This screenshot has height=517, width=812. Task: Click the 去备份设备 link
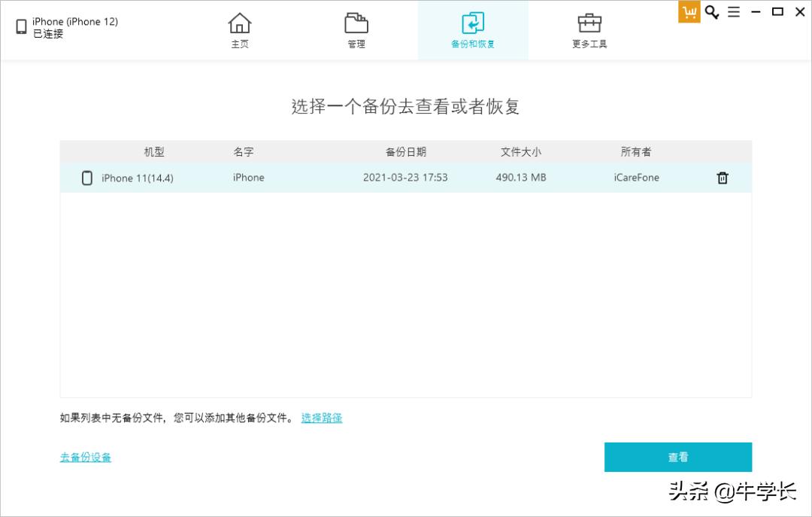(x=85, y=457)
